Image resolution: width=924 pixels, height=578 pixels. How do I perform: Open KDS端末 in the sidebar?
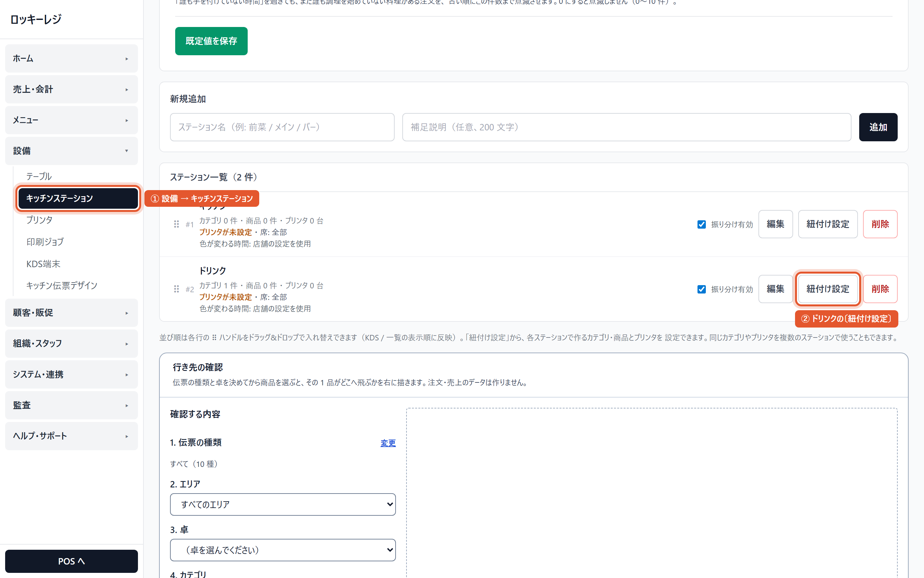click(78, 264)
